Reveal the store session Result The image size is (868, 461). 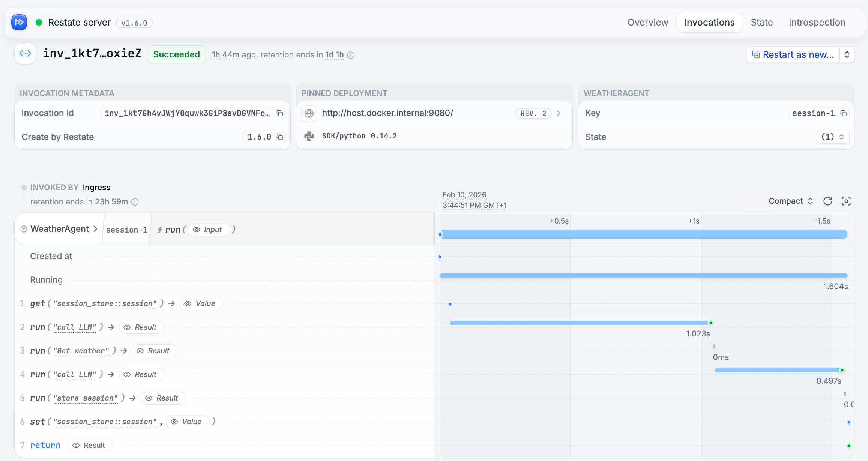tap(163, 398)
